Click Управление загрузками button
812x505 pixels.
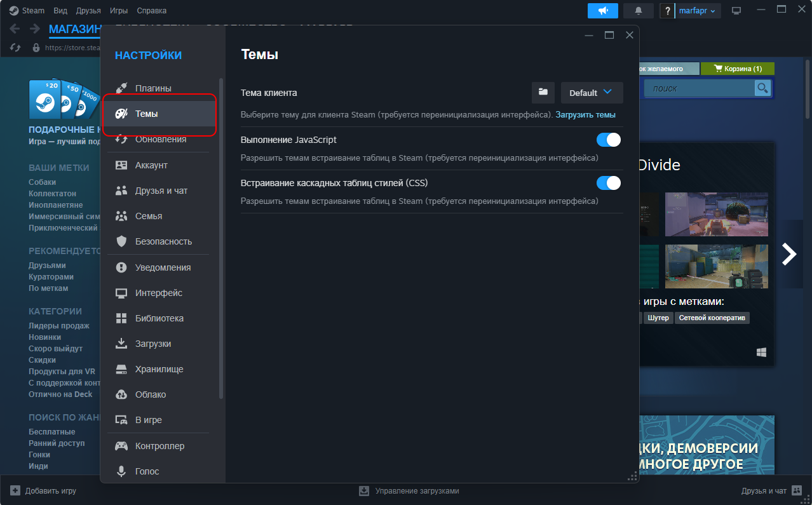tap(409, 491)
